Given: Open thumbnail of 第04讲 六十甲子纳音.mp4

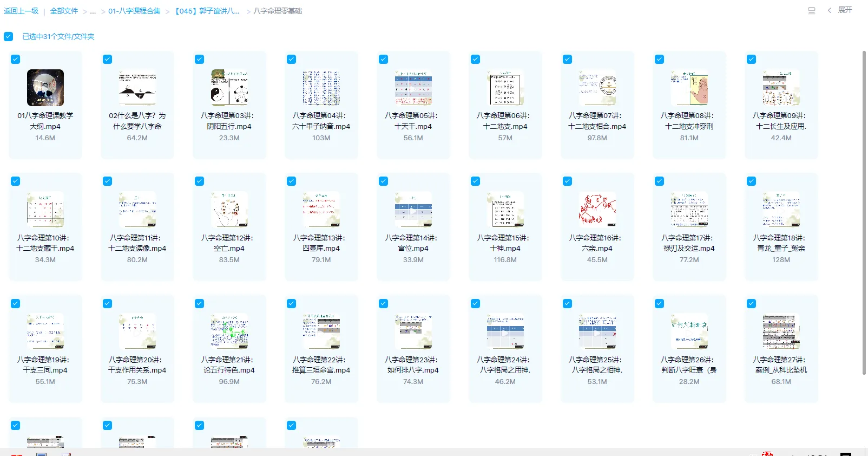Looking at the screenshot, I should click(x=321, y=88).
